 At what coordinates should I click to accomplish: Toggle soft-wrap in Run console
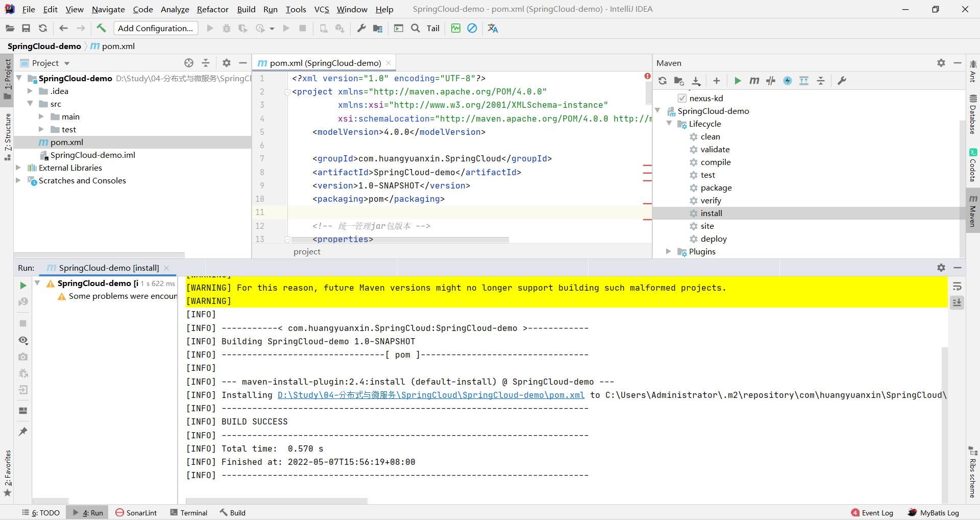(x=957, y=287)
